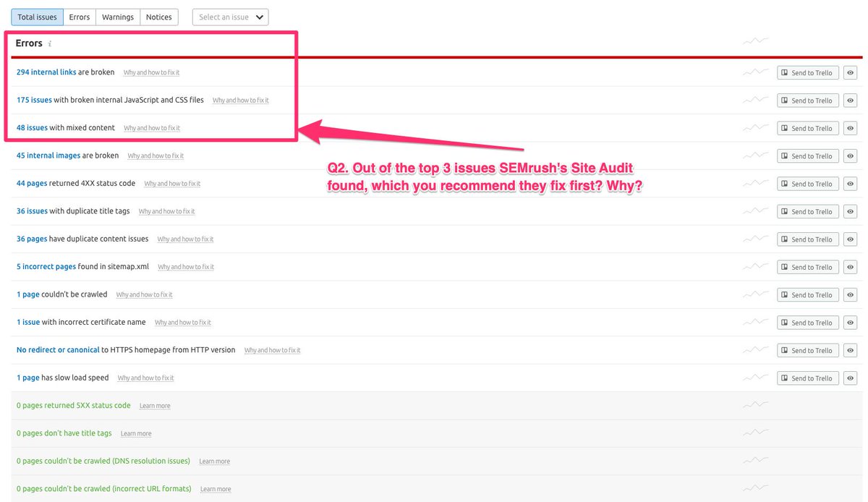Click the sparkline for the slow load speed issue
This screenshot has height=502, width=868.
(755, 378)
